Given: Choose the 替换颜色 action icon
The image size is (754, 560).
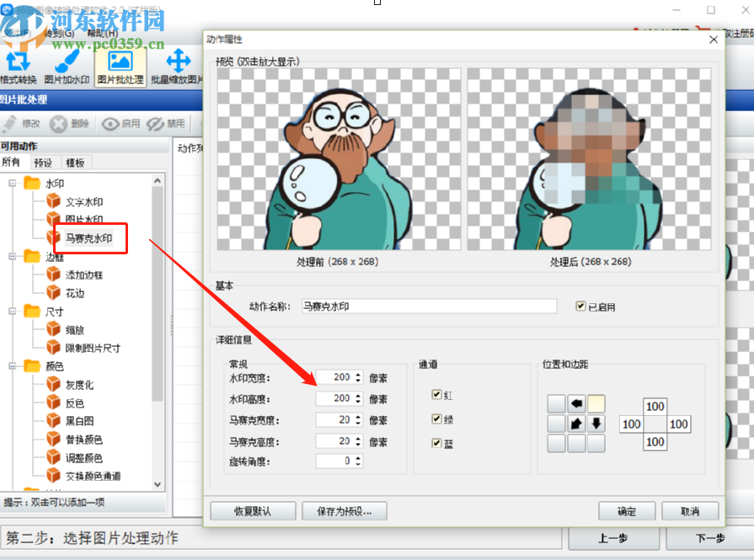Looking at the screenshot, I should tap(53, 439).
